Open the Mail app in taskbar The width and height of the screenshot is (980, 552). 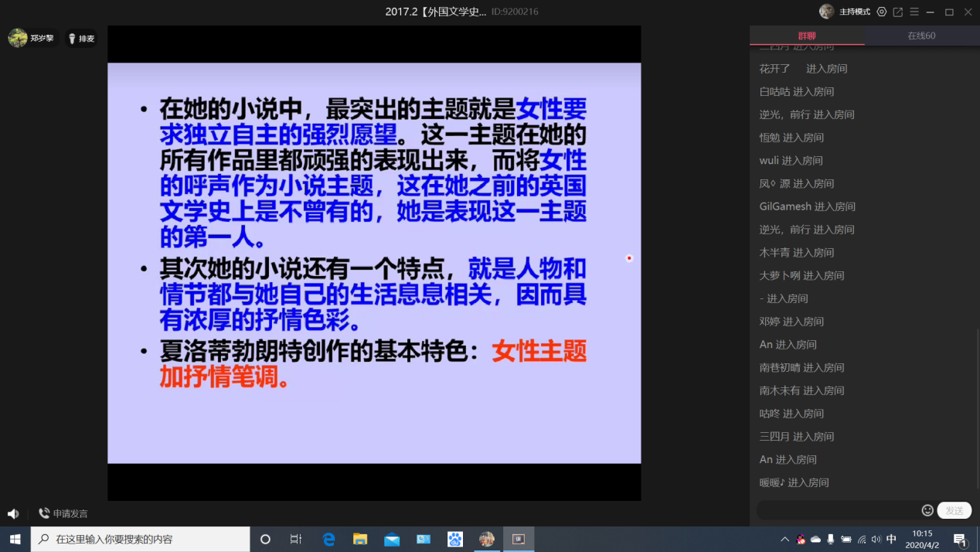(392, 539)
